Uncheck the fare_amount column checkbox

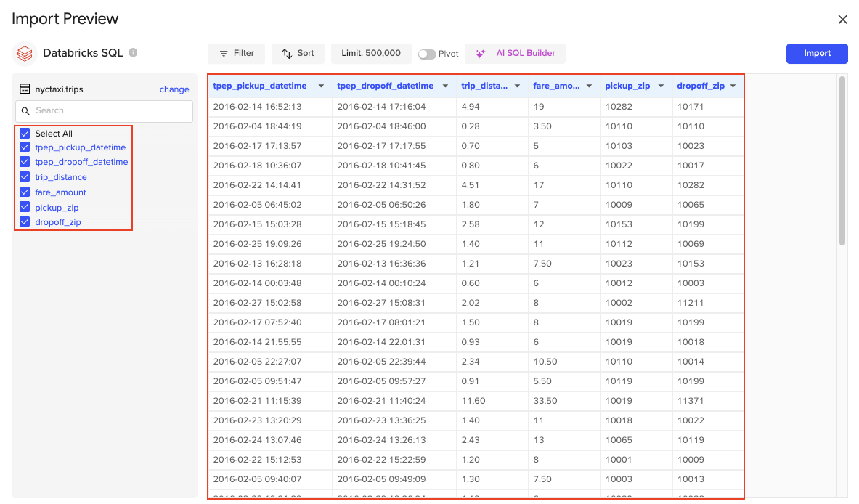click(x=24, y=192)
